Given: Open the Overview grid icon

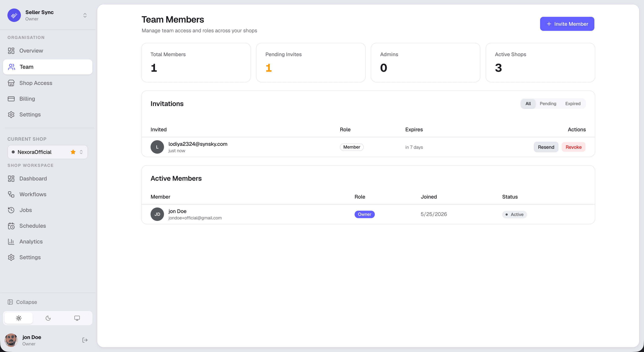Looking at the screenshot, I should (x=11, y=51).
